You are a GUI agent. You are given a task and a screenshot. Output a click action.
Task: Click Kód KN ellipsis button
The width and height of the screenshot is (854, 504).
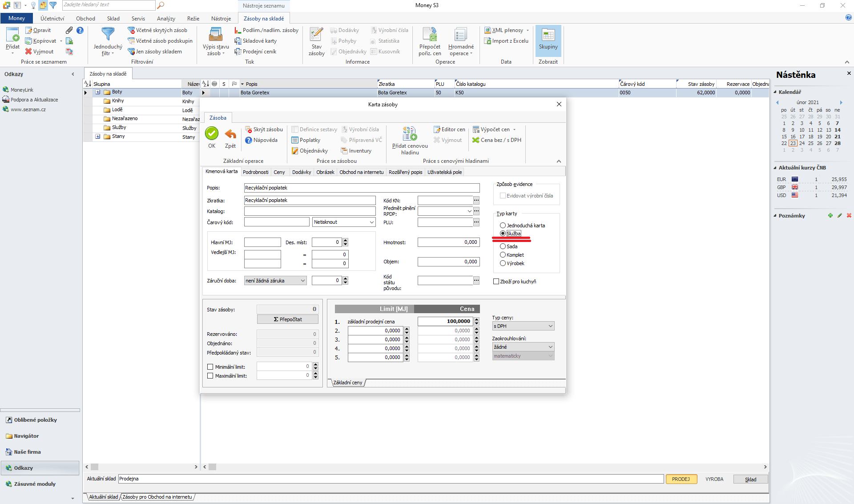click(x=476, y=201)
